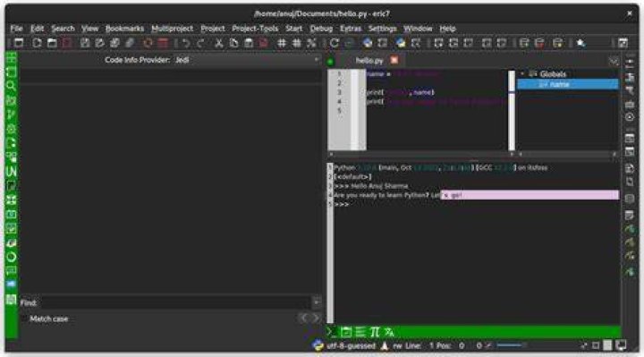Screen dimensions: 644x357
Task: Click the circular O icon in left sidebar
Action: (x=11, y=257)
